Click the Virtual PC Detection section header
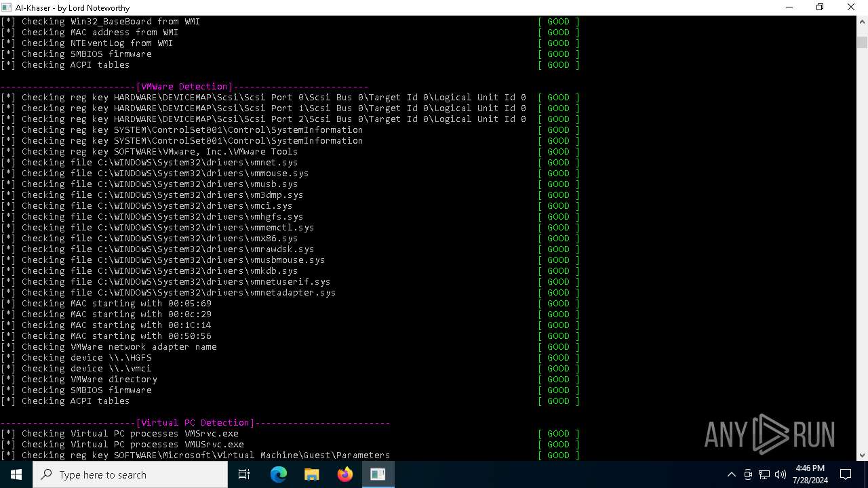Screen dimensions: 868x488 [x=195, y=423]
